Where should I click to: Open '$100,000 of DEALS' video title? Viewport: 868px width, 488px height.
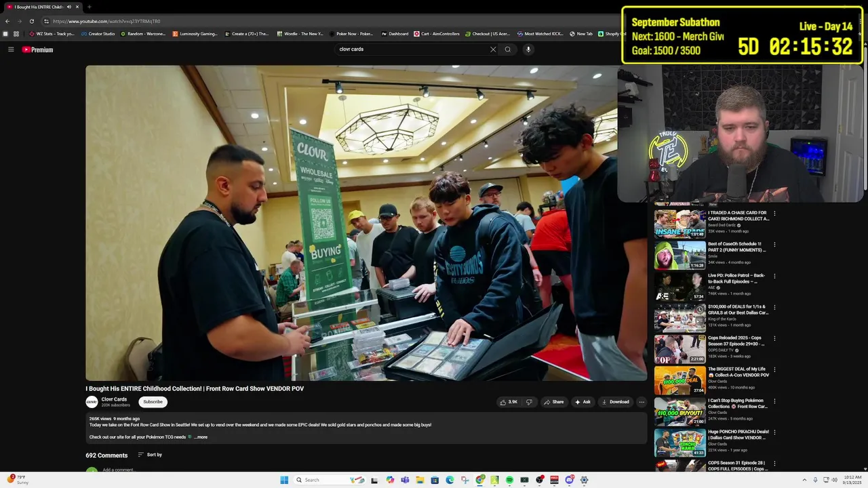pos(738,310)
